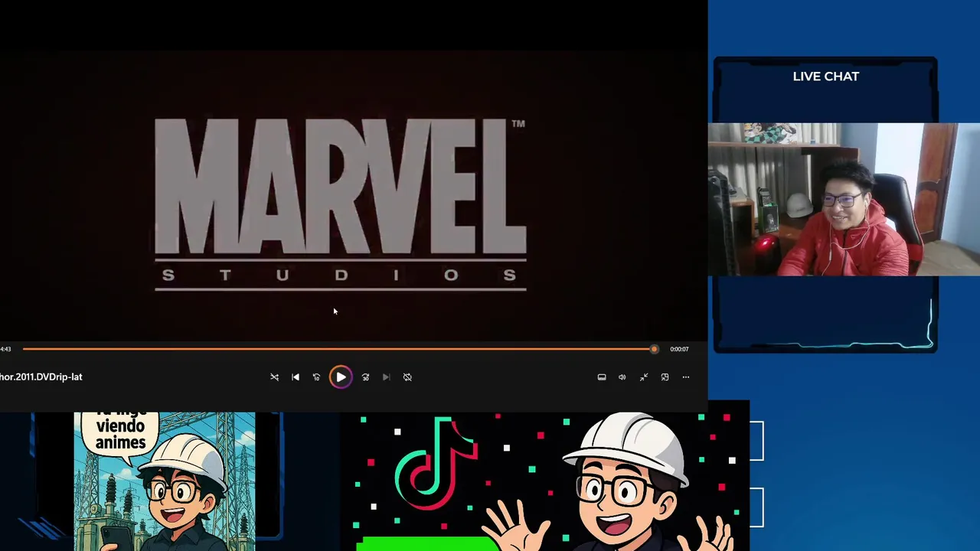Toggle repeat mode
The width and height of the screenshot is (980, 551).
pos(407,377)
